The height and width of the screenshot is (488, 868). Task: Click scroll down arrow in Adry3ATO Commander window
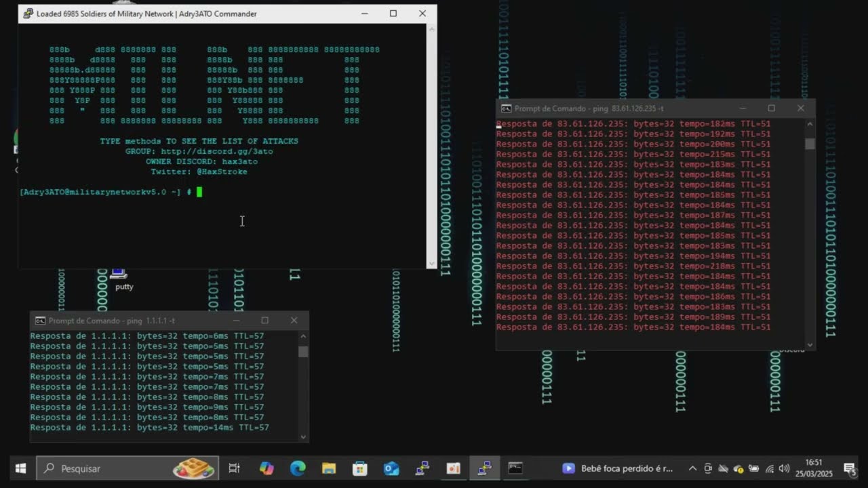[431, 263]
